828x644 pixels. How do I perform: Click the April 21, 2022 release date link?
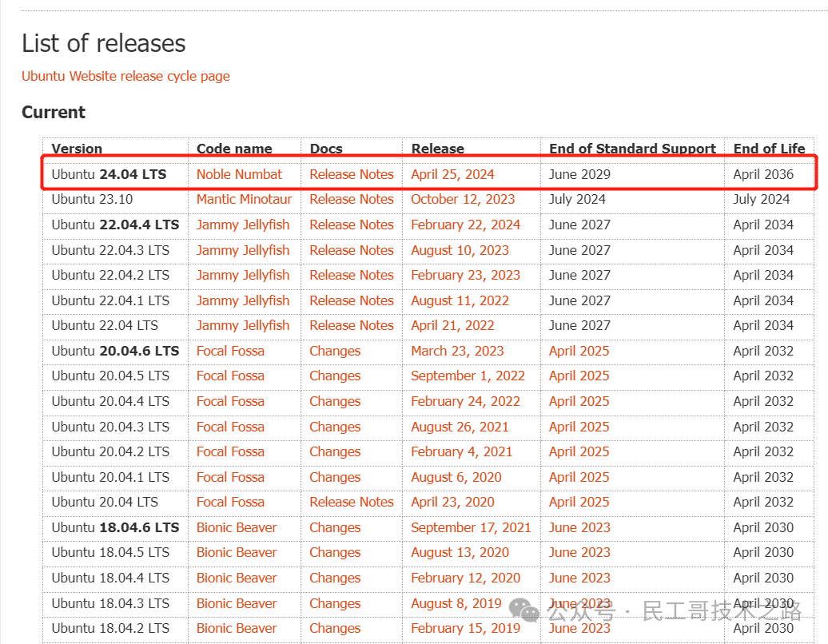pyautogui.click(x=452, y=326)
